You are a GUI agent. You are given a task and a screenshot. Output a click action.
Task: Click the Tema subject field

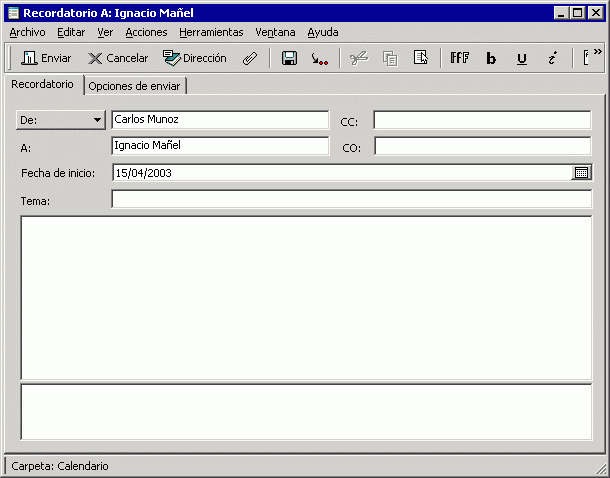click(352, 199)
